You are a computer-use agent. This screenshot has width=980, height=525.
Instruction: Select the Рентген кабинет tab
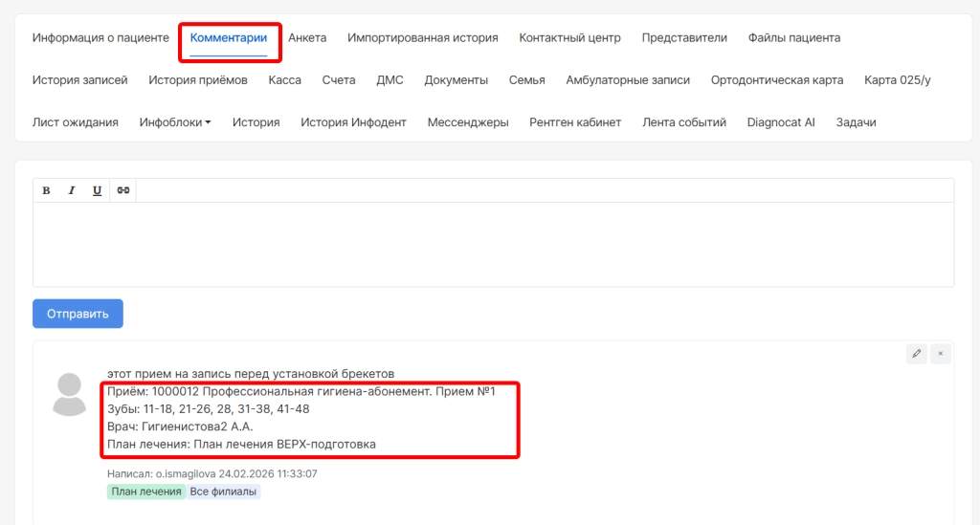click(575, 122)
